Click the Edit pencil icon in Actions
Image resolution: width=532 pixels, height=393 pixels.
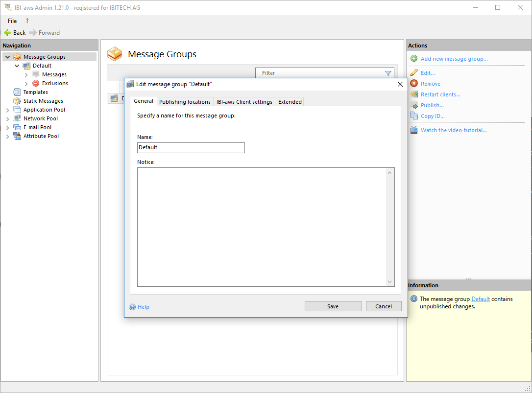tap(414, 73)
